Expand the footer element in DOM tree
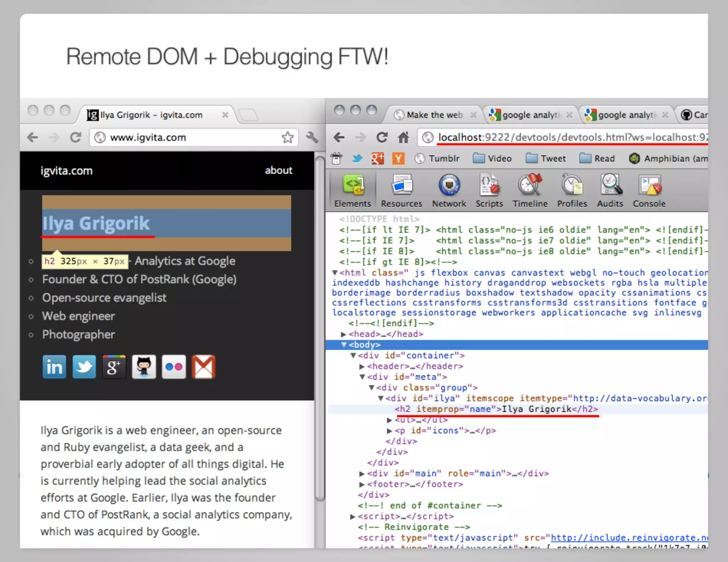 (x=362, y=484)
